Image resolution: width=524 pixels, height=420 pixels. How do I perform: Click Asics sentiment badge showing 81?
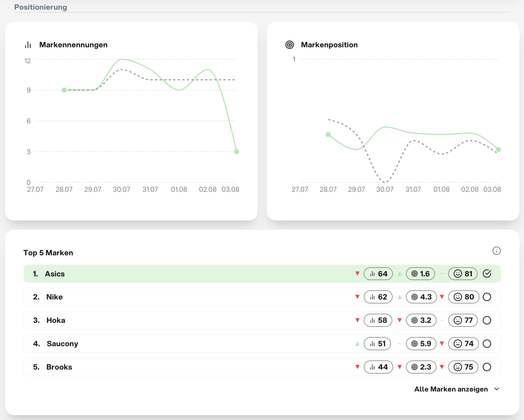point(463,274)
